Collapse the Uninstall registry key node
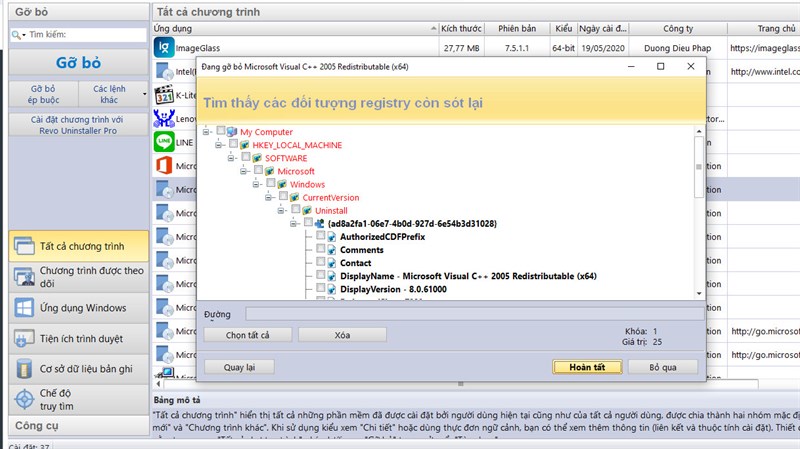 point(281,210)
